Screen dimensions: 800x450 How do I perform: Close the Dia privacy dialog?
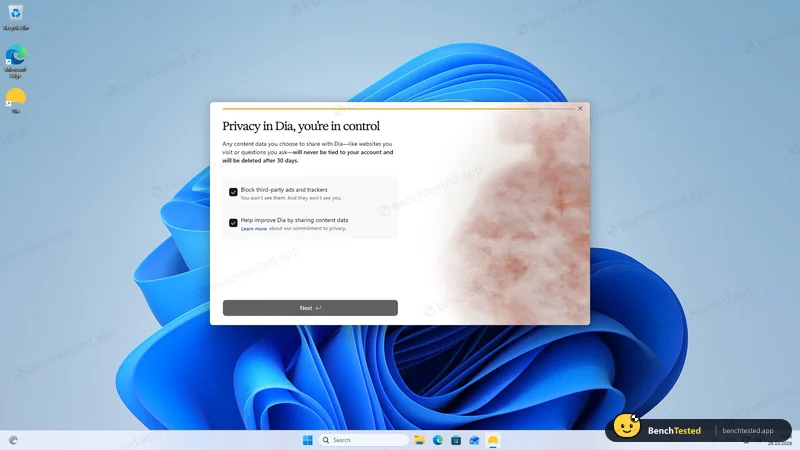580,108
